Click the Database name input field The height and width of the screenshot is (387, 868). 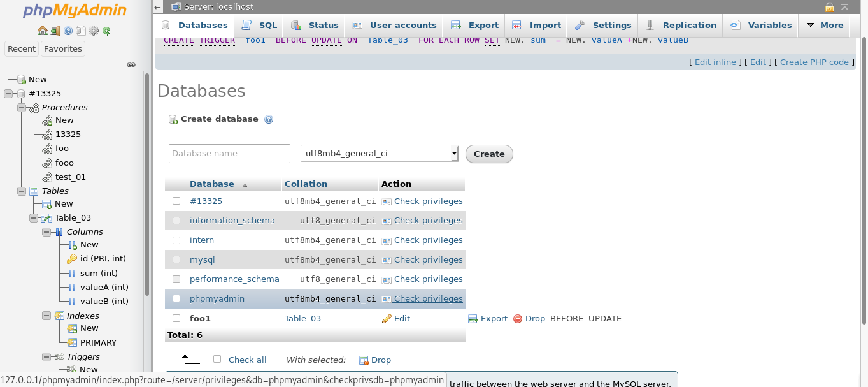[229, 154]
